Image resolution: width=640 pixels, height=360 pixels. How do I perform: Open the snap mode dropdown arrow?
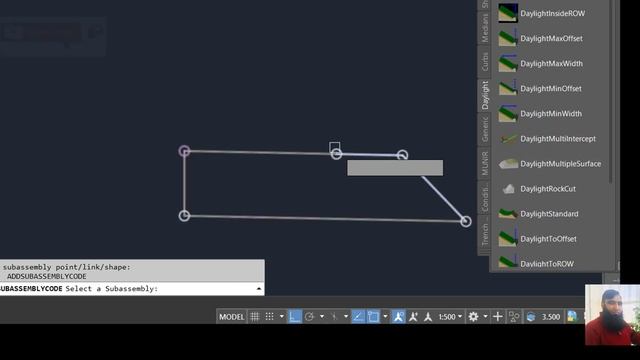click(281, 317)
